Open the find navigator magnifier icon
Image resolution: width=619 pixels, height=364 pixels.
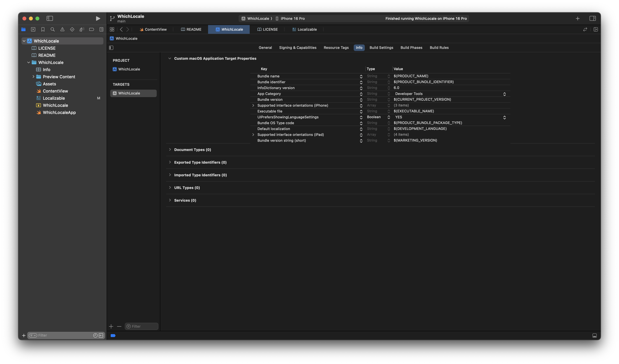pyautogui.click(x=53, y=29)
